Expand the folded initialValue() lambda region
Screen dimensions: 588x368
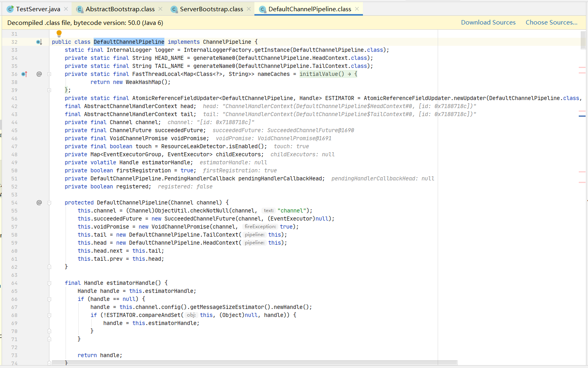click(328, 74)
